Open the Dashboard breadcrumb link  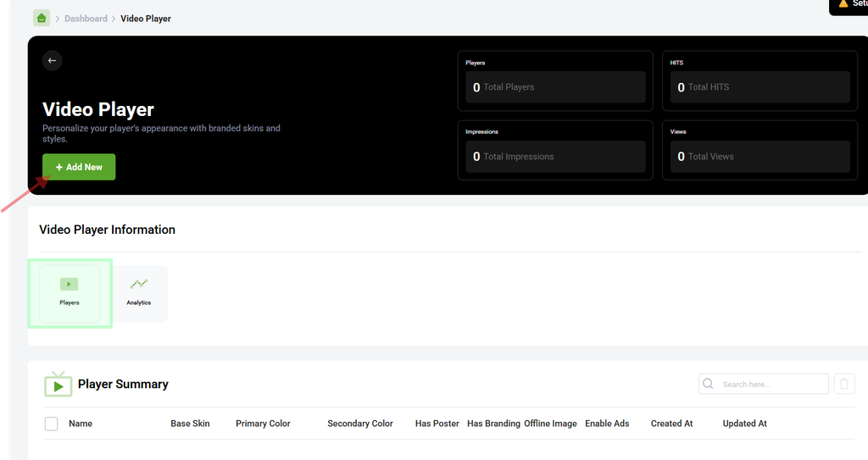(x=86, y=19)
